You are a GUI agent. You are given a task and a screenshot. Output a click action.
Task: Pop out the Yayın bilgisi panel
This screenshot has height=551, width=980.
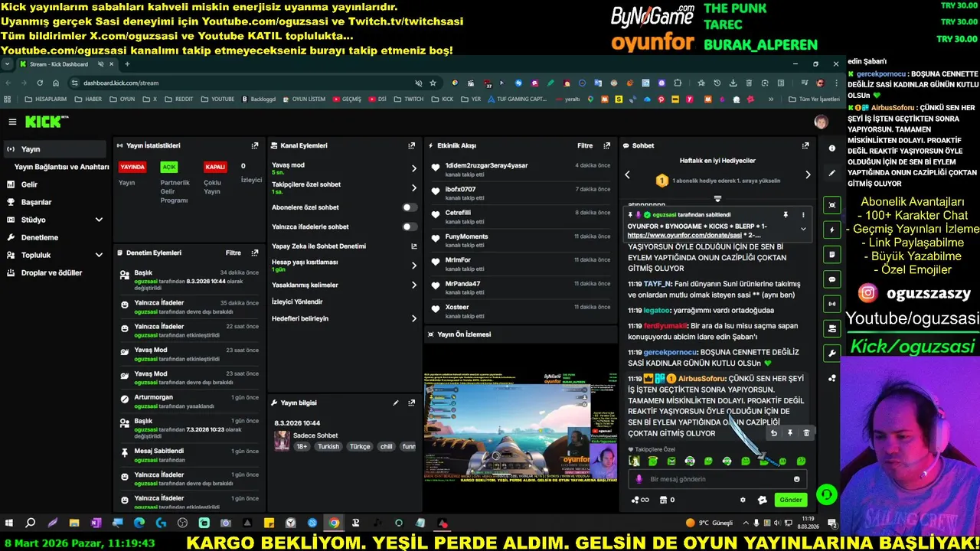tap(412, 403)
